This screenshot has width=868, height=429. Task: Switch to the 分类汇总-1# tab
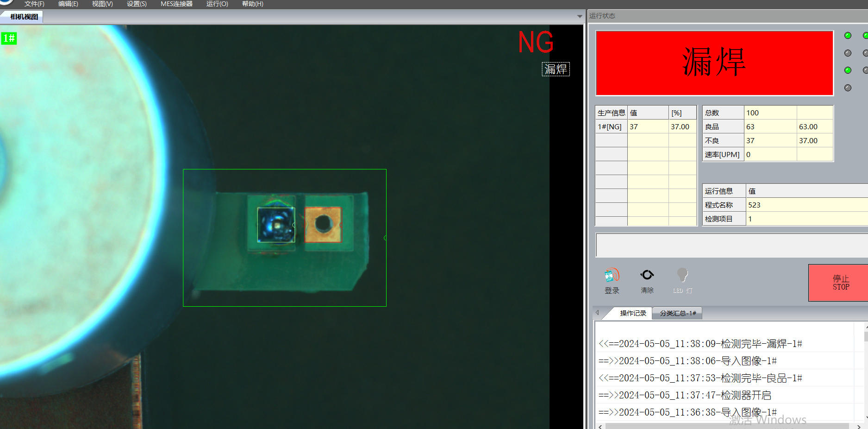point(678,313)
